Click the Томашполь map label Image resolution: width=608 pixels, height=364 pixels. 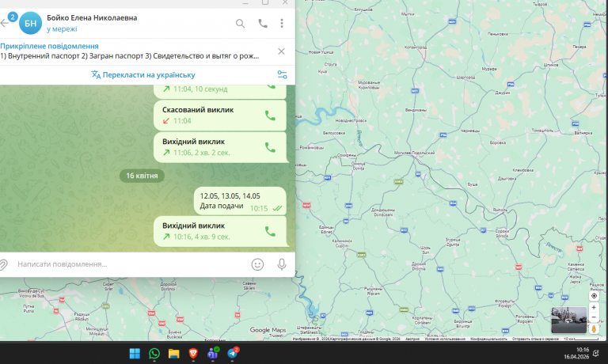point(542,131)
